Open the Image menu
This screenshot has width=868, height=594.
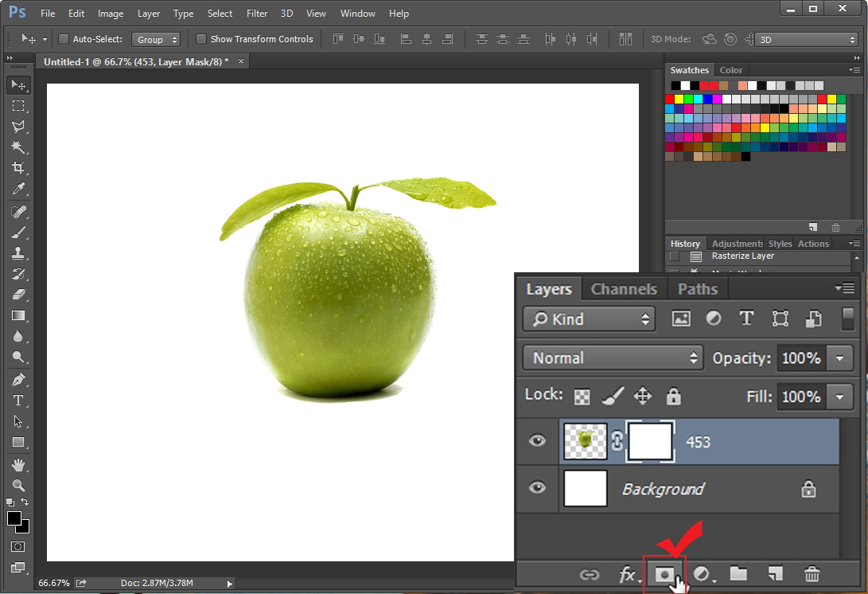(x=111, y=14)
